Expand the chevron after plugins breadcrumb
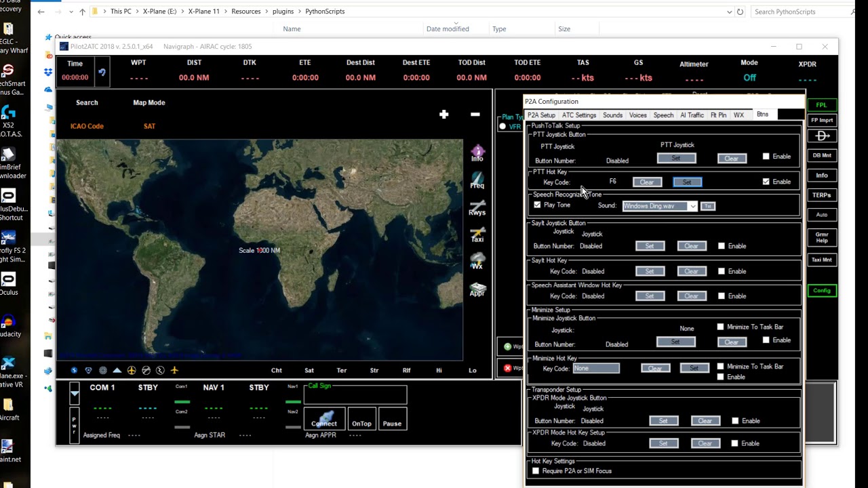Screen dimensions: 868x488 [300, 12]
